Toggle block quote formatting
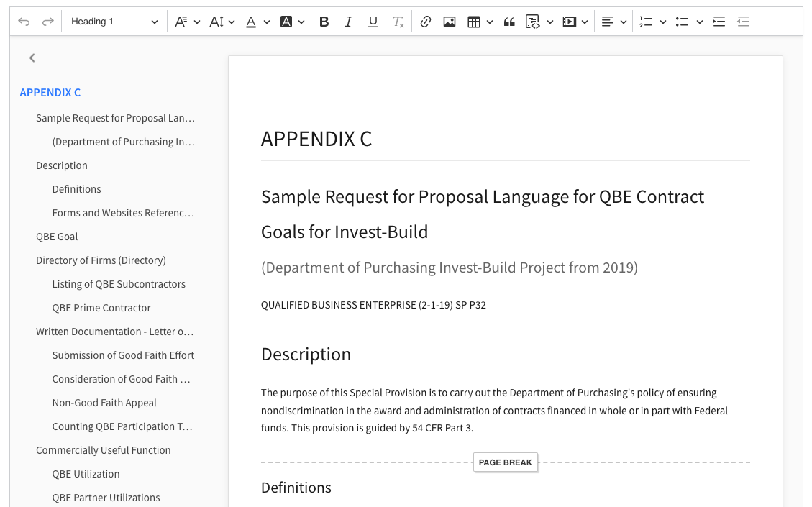812x507 pixels. point(510,22)
